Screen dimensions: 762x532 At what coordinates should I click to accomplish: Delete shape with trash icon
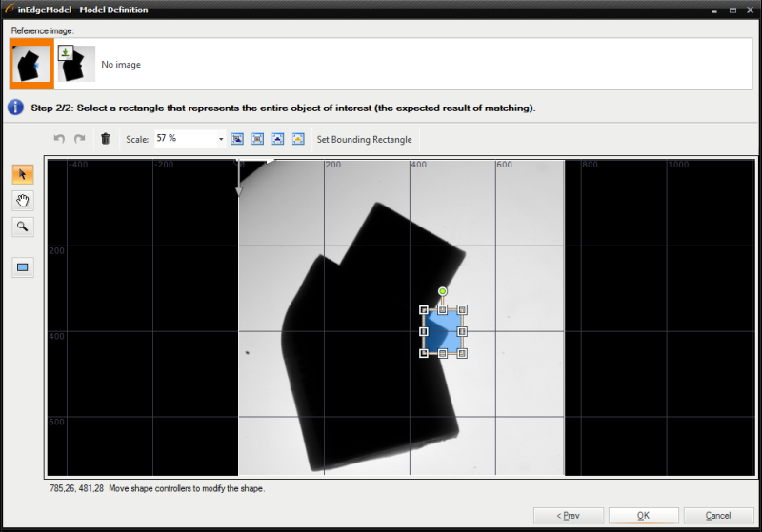pos(106,139)
